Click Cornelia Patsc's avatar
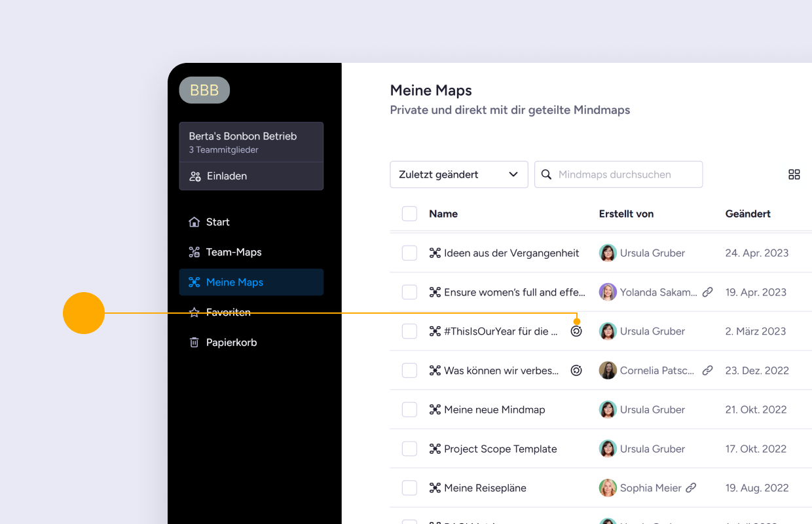The height and width of the screenshot is (524, 812). [608, 371]
